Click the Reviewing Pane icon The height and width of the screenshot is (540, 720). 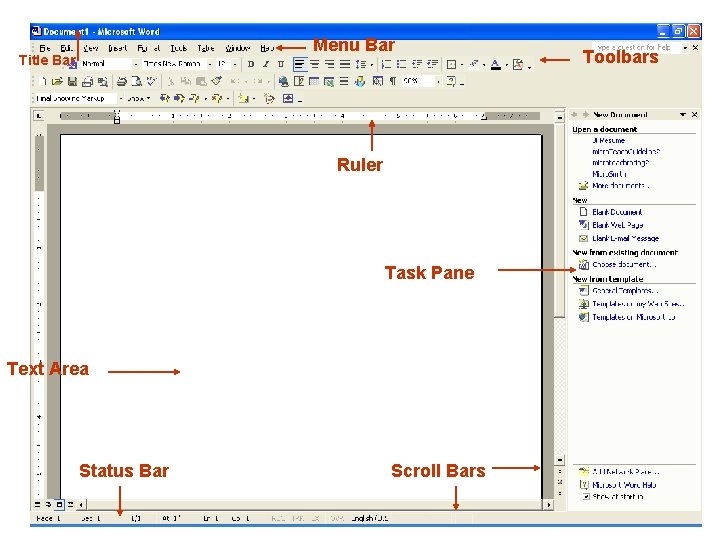click(x=288, y=98)
